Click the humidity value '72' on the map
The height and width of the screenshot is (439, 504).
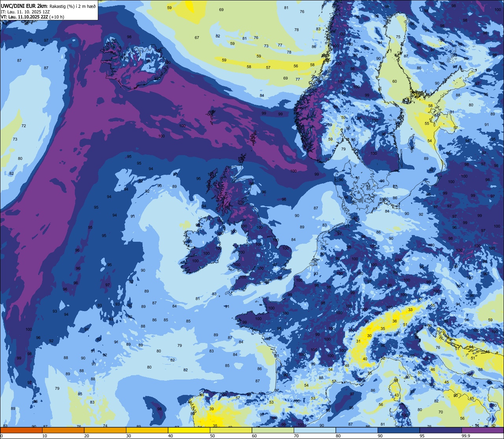point(24,126)
